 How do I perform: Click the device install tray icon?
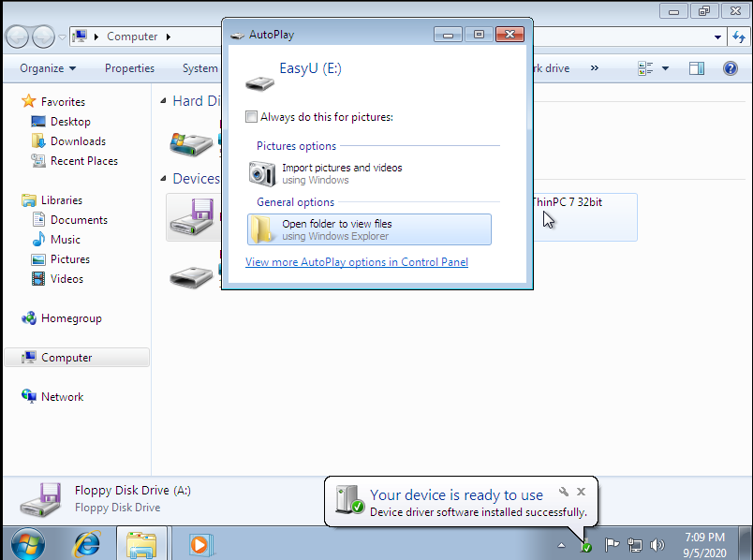[x=586, y=546]
